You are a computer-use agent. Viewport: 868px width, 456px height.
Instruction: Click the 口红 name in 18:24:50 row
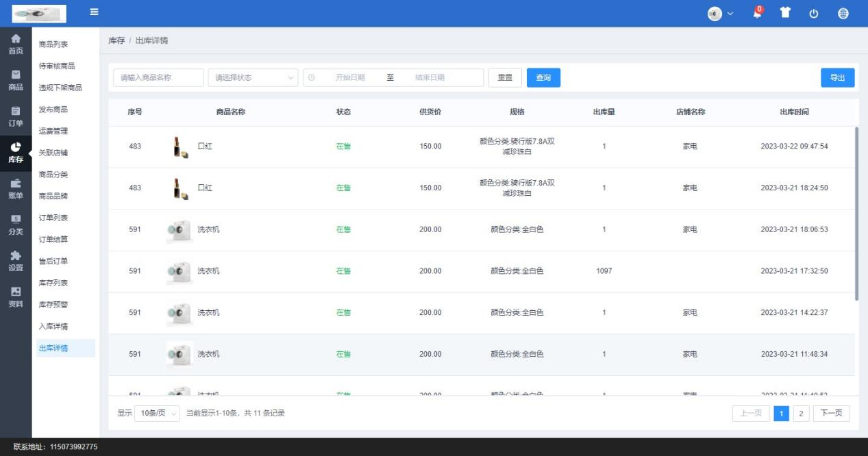click(205, 188)
